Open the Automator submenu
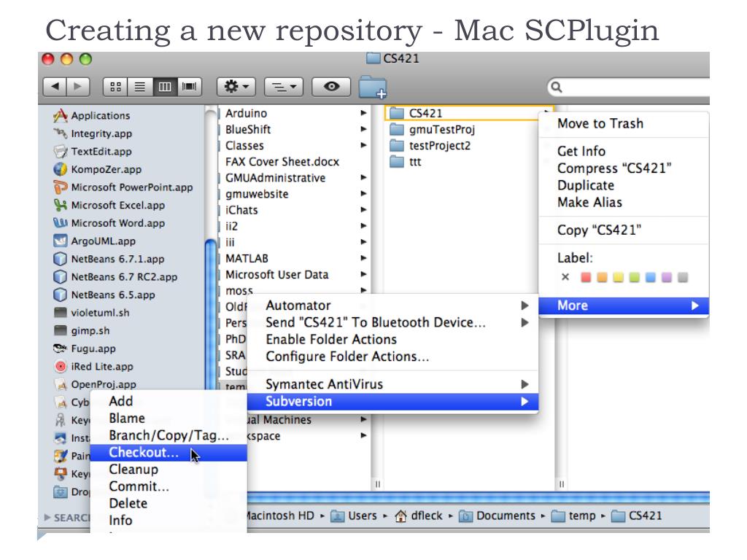 [x=393, y=306]
